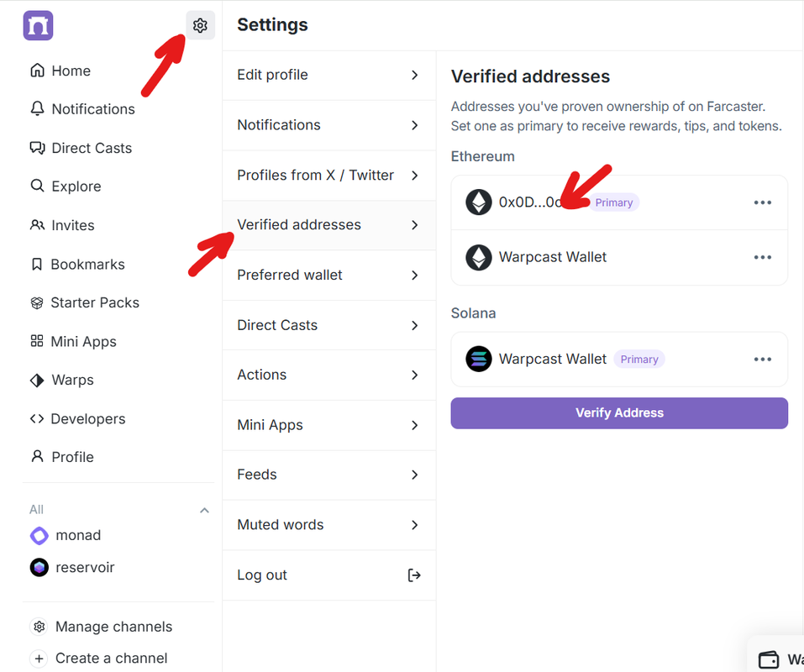804x672 pixels.
Task: Expand Edit profile via its chevron
Action: tap(415, 76)
